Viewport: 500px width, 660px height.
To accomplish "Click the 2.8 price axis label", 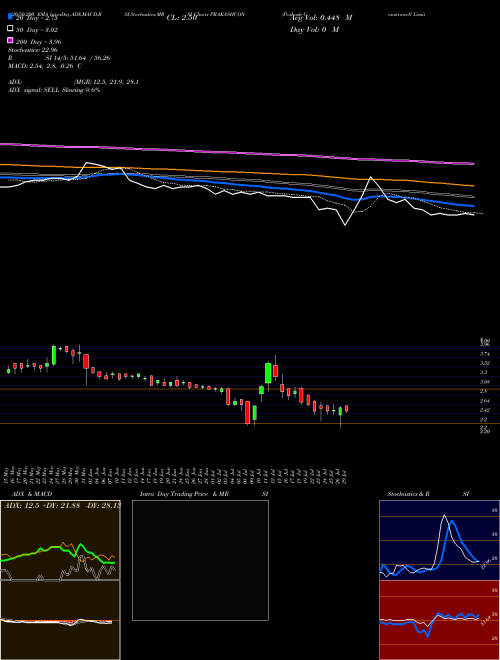I will [484, 391].
